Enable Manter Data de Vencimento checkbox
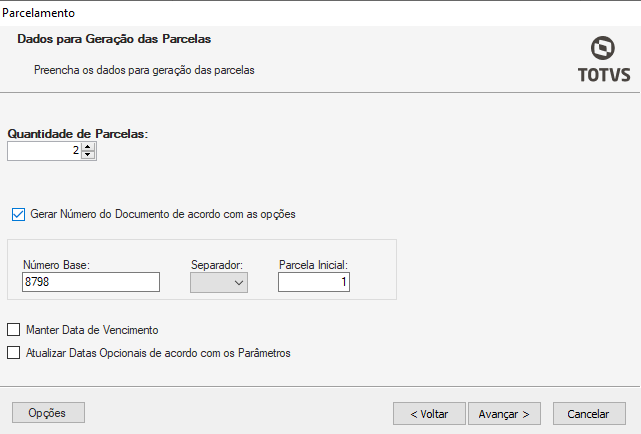This screenshot has height=434, width=641. [14, 329]
